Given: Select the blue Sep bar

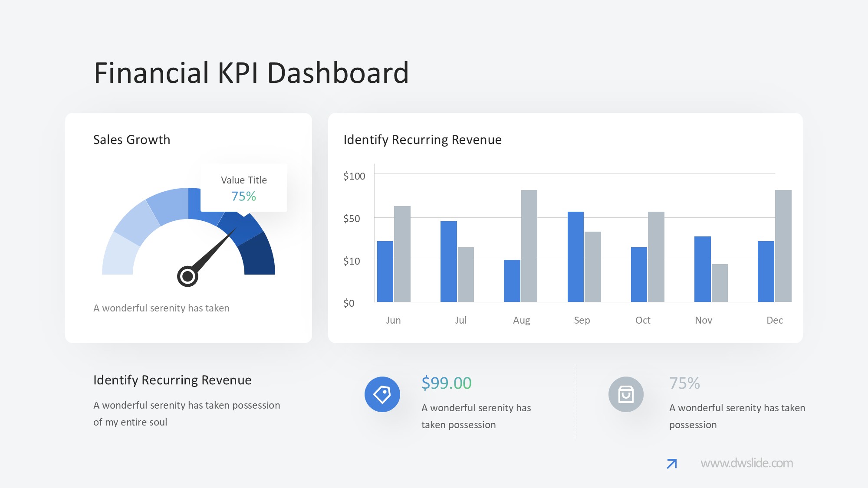Looking at the screenshot, I should coord(575,256).
